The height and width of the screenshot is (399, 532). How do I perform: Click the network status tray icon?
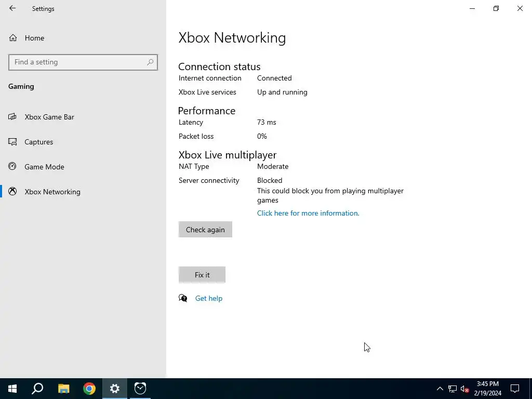pos(453,389)
